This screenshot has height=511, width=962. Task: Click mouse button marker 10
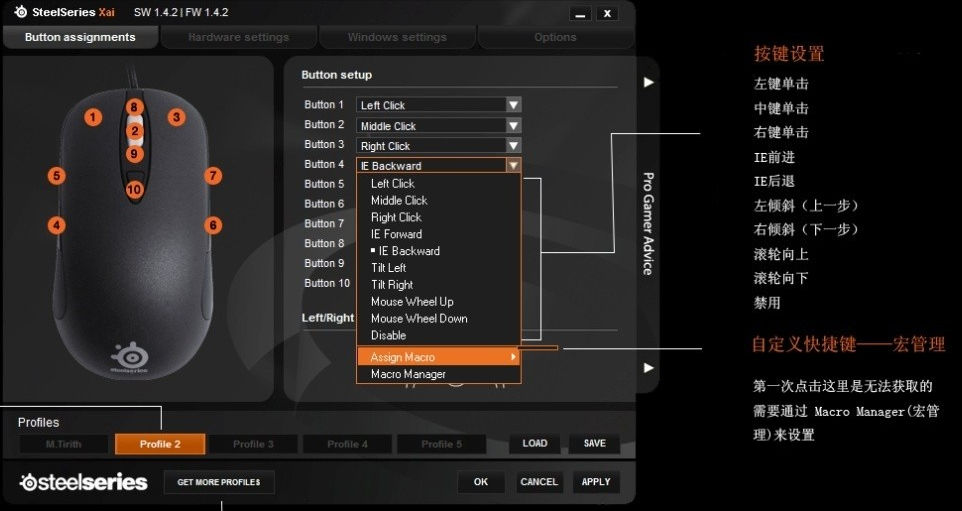[x=134, y=190]
